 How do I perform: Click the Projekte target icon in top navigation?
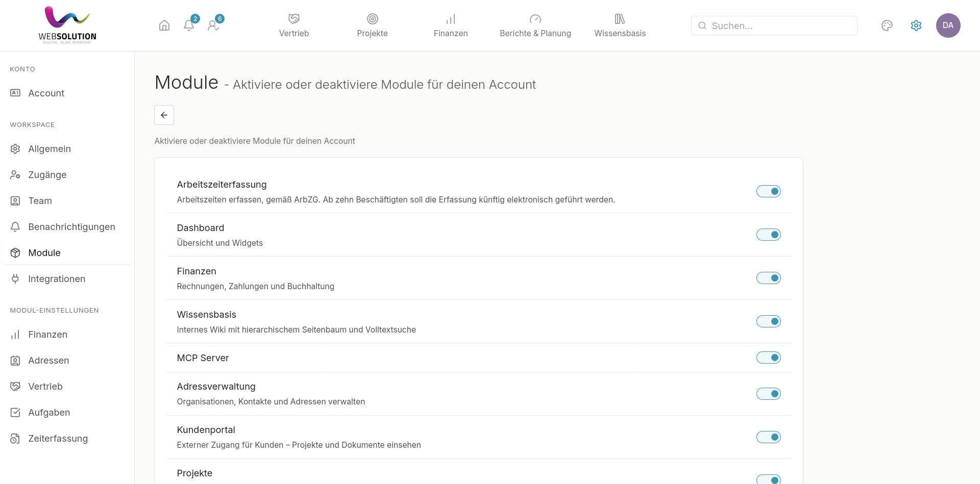tap(373, 19)
